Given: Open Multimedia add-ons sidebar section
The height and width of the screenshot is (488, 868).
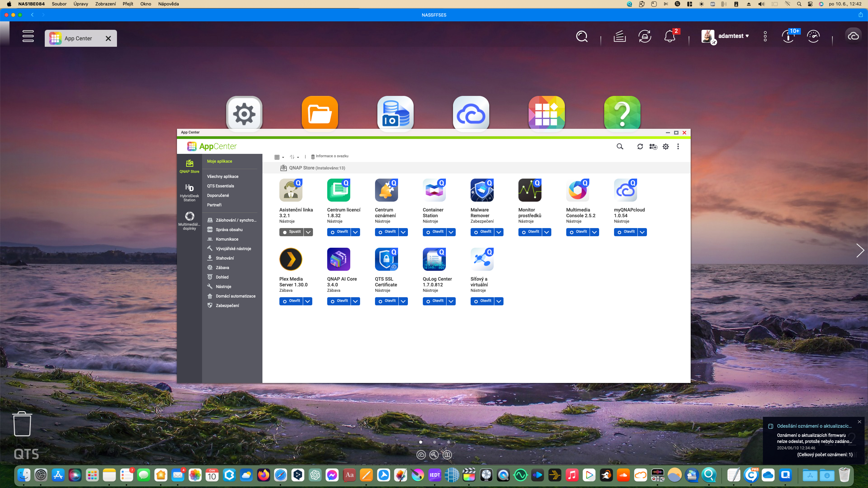Looking at the screenshot, I should [x=189, y=221].
